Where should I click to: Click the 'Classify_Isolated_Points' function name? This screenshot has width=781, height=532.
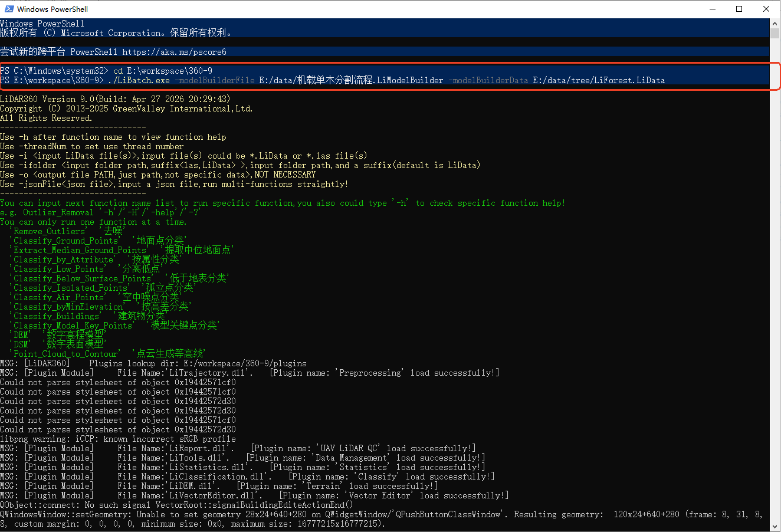click(x=71, y=288)
